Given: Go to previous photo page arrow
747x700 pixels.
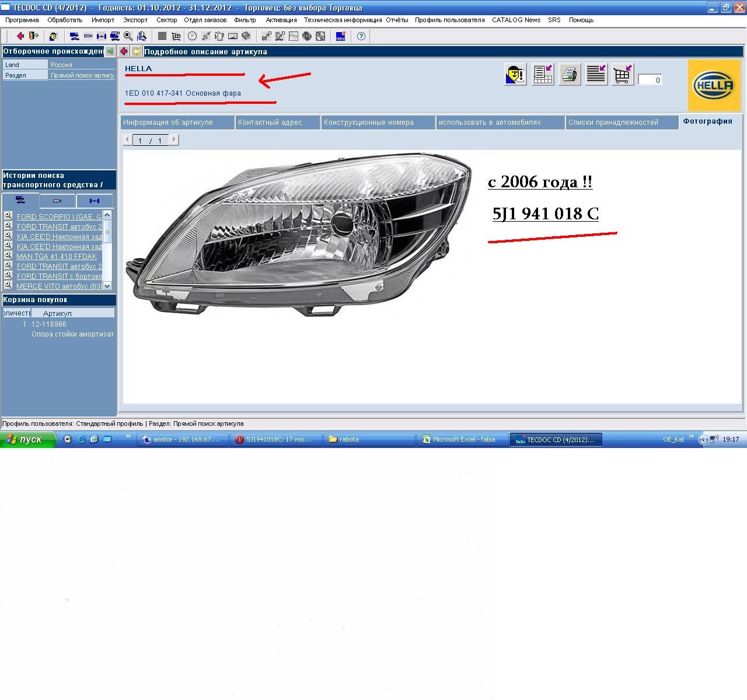Looking at the screenshot, I should pos(127,140).
